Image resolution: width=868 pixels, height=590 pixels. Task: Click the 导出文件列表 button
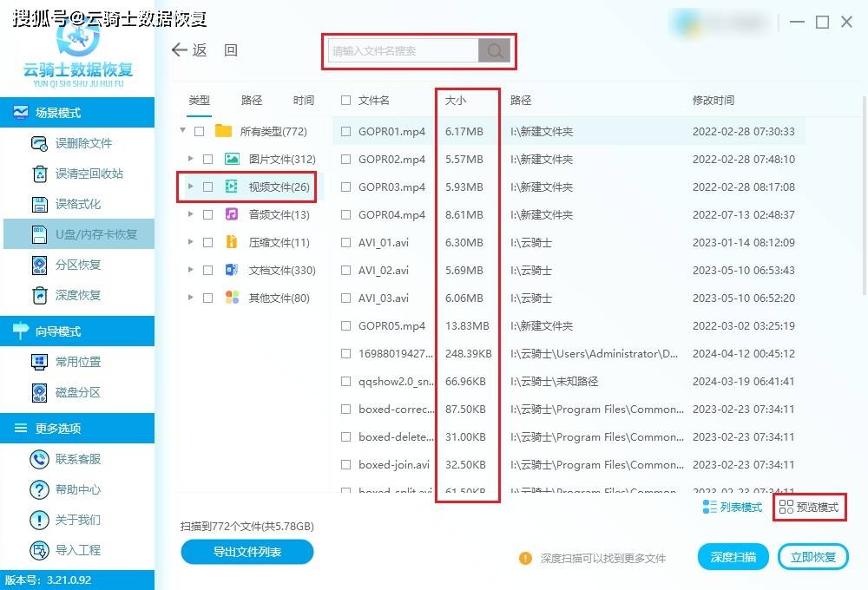(247, 552)
